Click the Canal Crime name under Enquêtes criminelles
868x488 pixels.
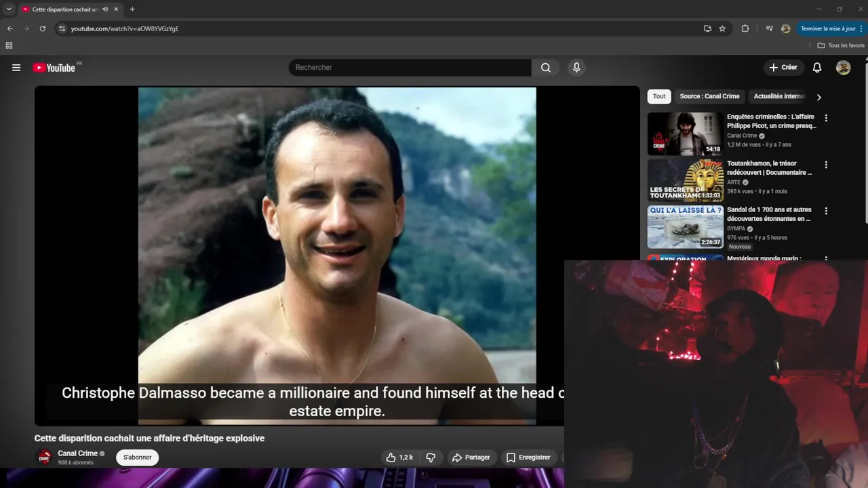click(742, 136)
